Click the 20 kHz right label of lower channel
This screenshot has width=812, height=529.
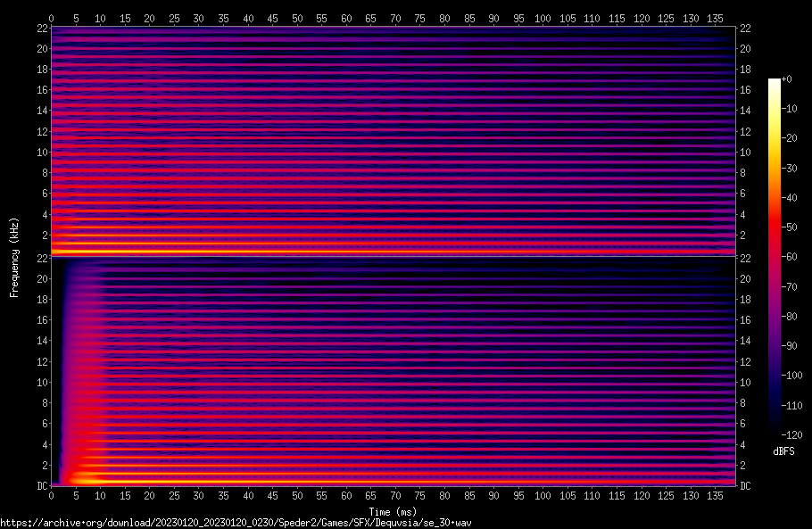[745, 278]
